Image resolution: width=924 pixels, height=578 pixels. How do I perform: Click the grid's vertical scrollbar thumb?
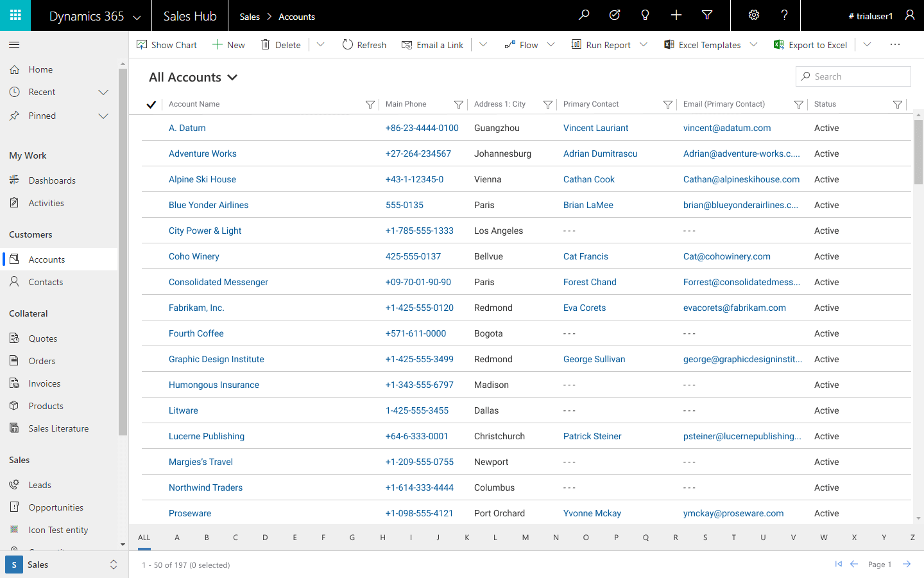tap(918, 151)
